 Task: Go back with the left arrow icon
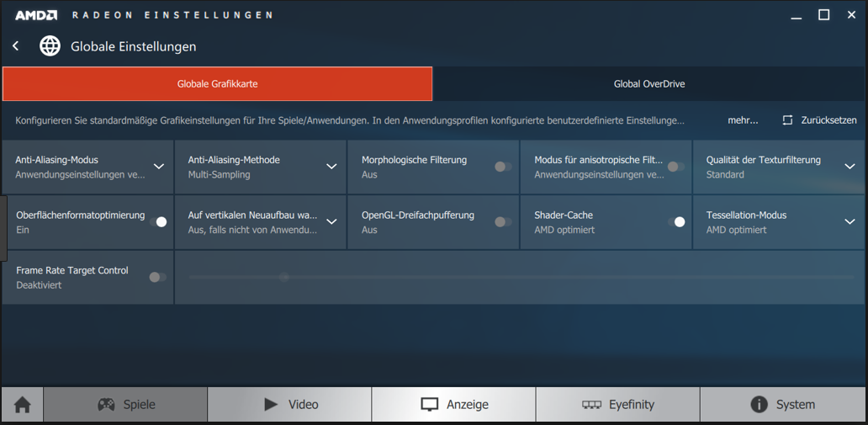(15, 46)
